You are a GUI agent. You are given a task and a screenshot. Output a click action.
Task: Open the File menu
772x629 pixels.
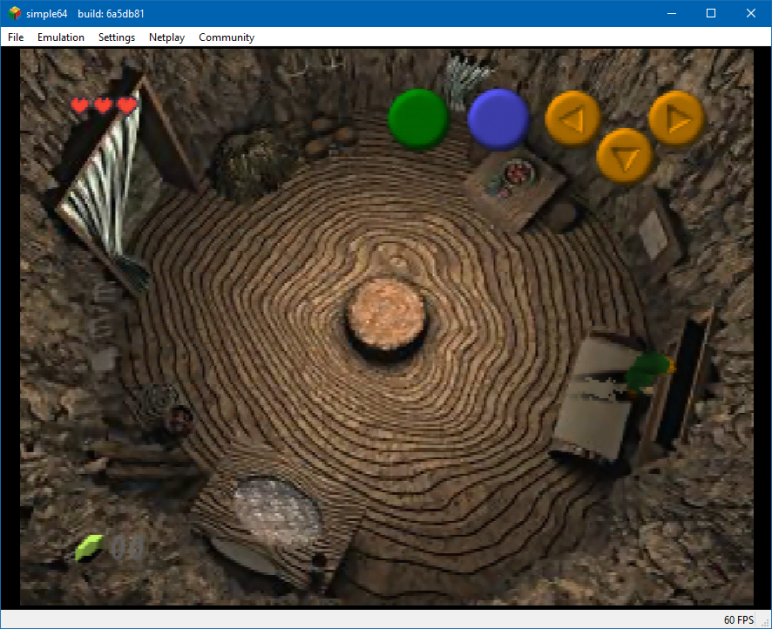[16, 37]
